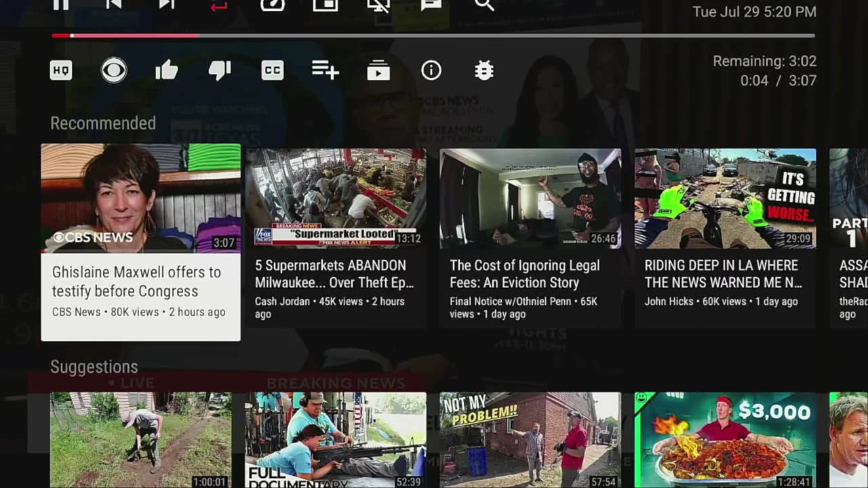The height and width of the screenshot is (488, 868).
Task: Like the video with thumbs up
Action: coord(167,70)
